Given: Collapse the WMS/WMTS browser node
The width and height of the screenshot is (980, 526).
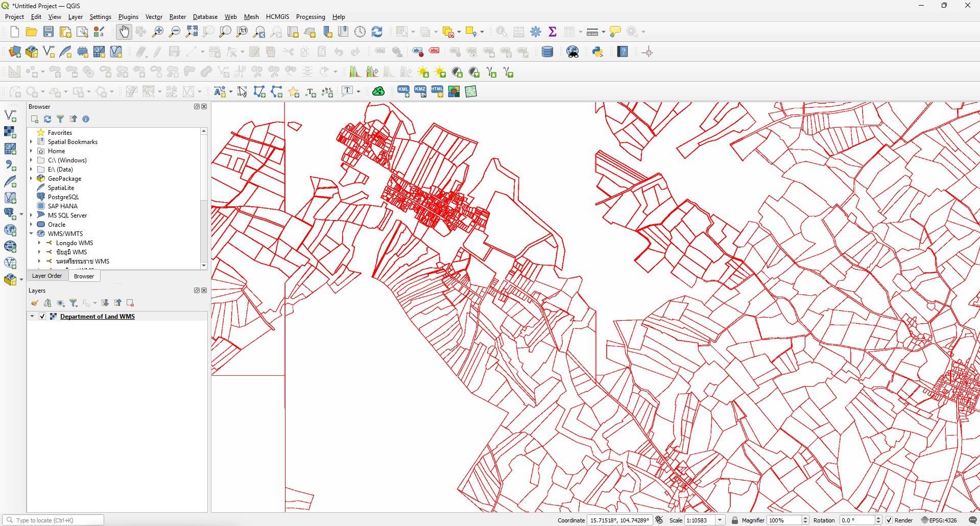Looking at the screenshot, I should tap(31, 234).
